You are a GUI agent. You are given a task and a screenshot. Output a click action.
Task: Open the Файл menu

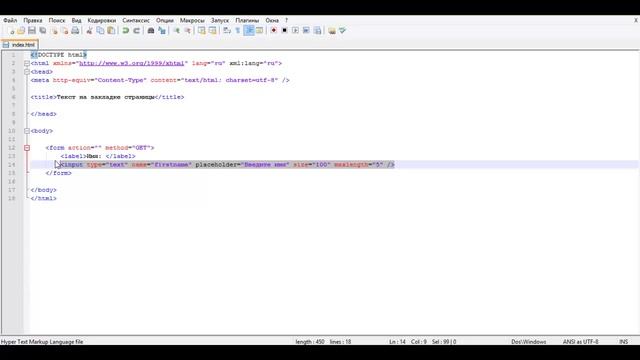10,20
